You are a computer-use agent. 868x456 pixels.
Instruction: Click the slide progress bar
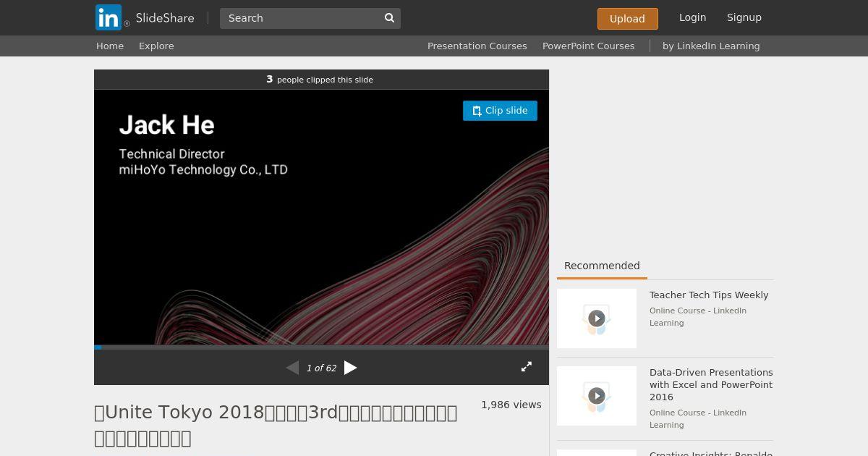tap(321, 347)
